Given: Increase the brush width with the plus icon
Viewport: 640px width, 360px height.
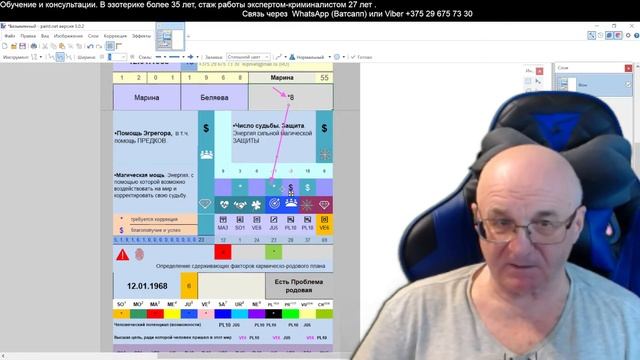Looking at the screenshot, I should (132, 57).
